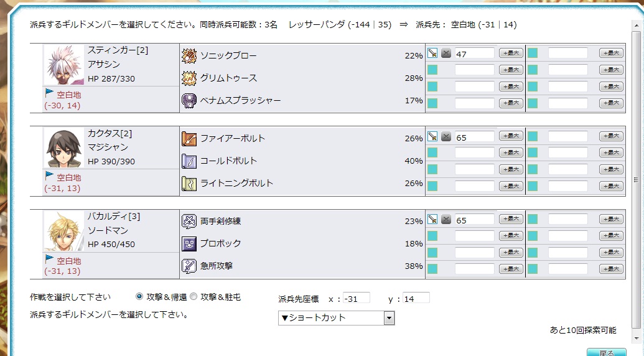Click the sword icon in スティンガー's row

coord(432,54)
